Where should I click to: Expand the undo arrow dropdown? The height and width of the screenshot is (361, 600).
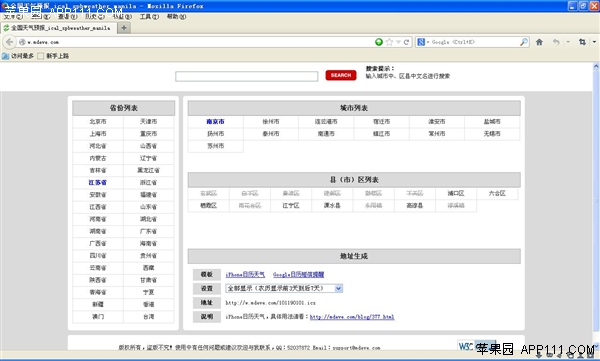pyautogui.click(x=568, y=42)
